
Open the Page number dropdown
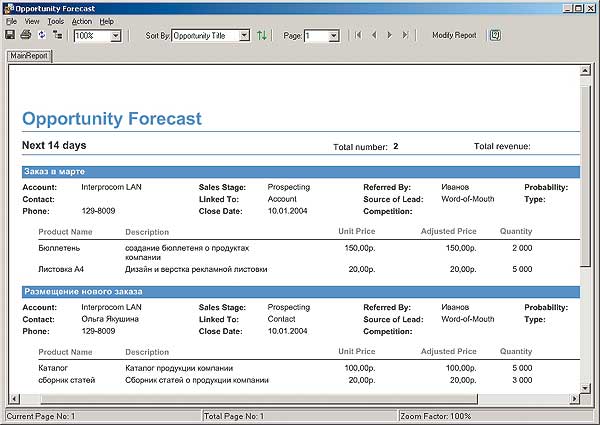point(334,36)
